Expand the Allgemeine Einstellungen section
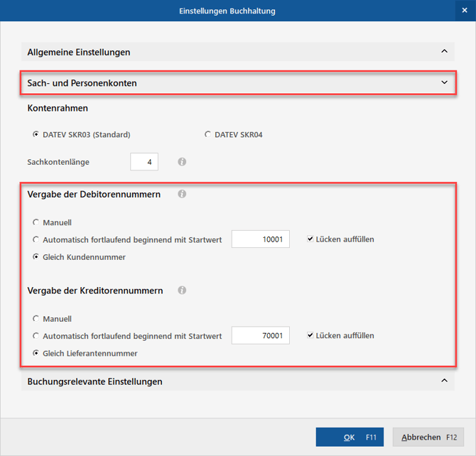 coord(444,52)
